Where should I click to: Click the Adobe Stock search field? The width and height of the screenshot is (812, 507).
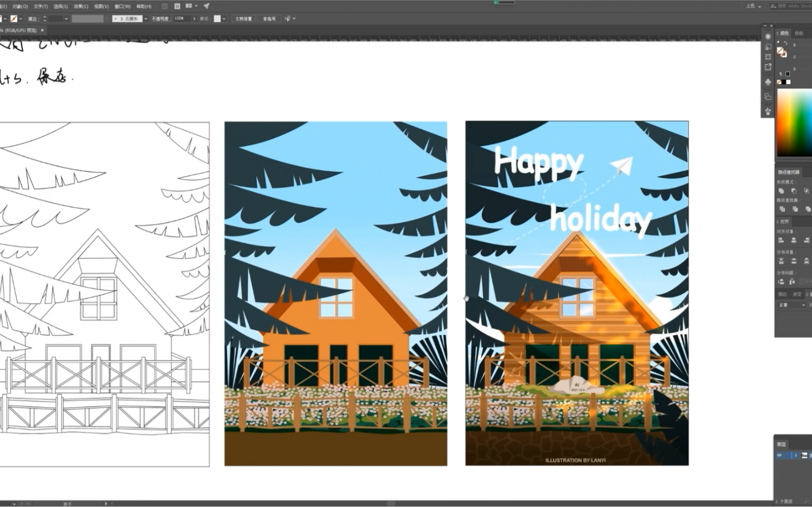pyautogui.click(x=791, y=6)
